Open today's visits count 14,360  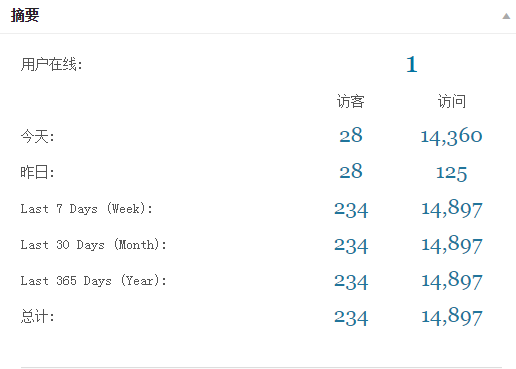[x=451, y=136]
